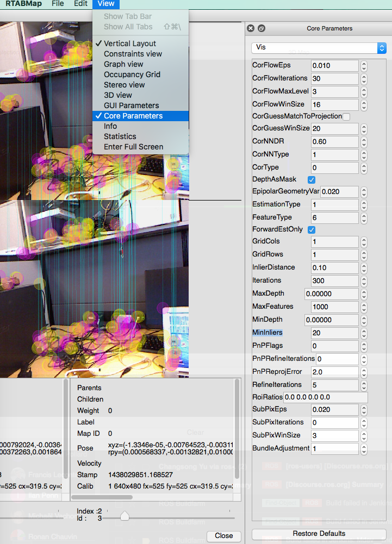Viewport: 392px width, 544px height.
Task: Close the Core Parameters dock panel
Action: 251,28
